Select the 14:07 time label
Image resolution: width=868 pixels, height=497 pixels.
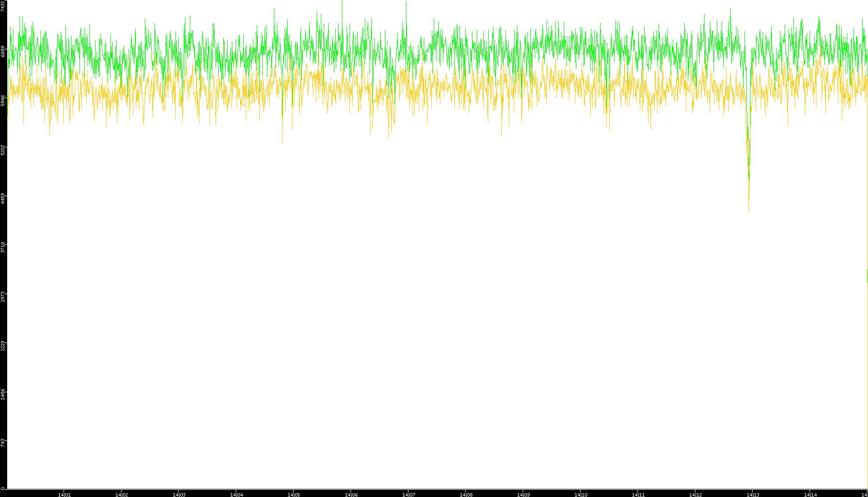coord(409,495)
